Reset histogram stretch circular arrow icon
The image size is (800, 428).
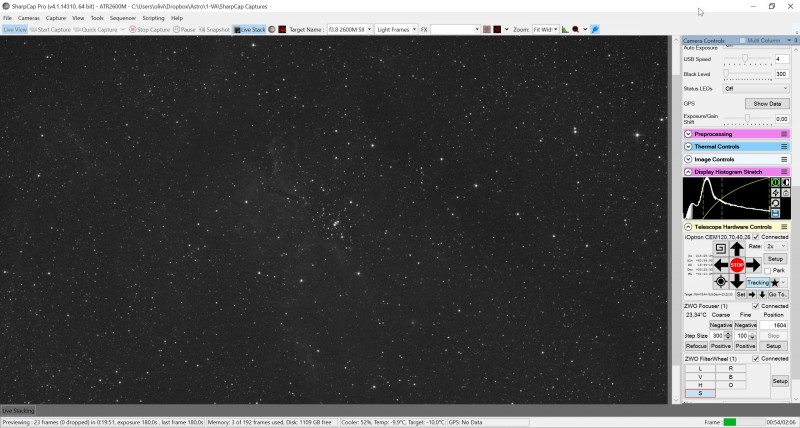pyautogui.click(x=776, y=203)
